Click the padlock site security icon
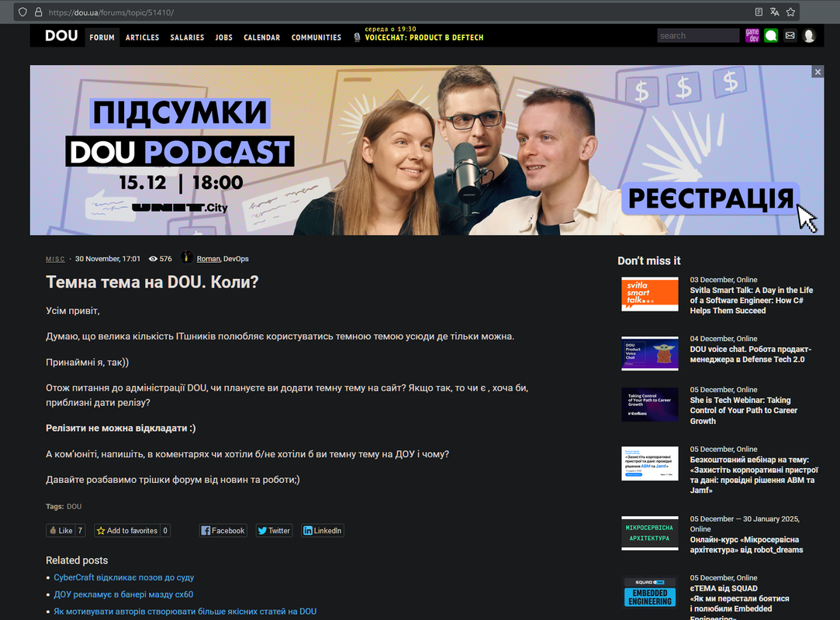 tap(39, 12)
